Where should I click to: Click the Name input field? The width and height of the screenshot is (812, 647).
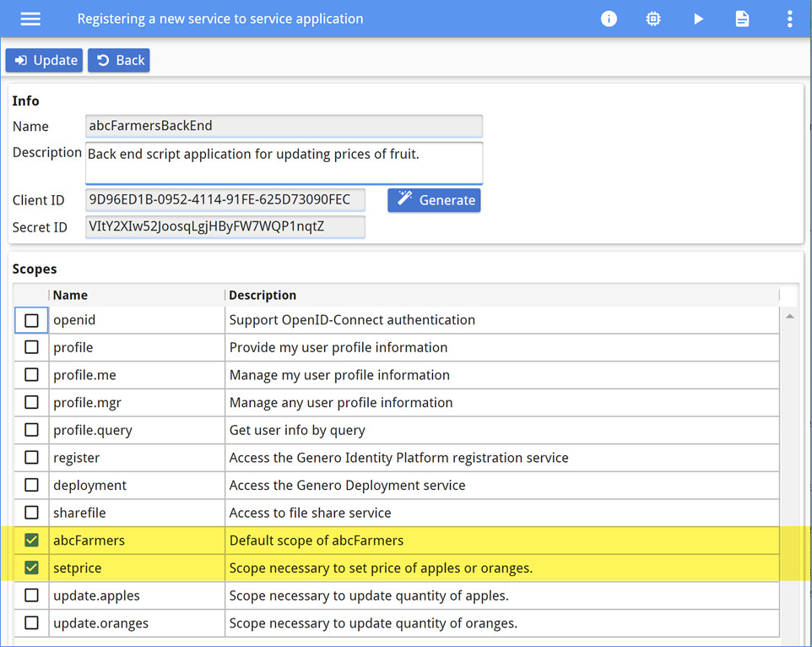tap(284, 126)
